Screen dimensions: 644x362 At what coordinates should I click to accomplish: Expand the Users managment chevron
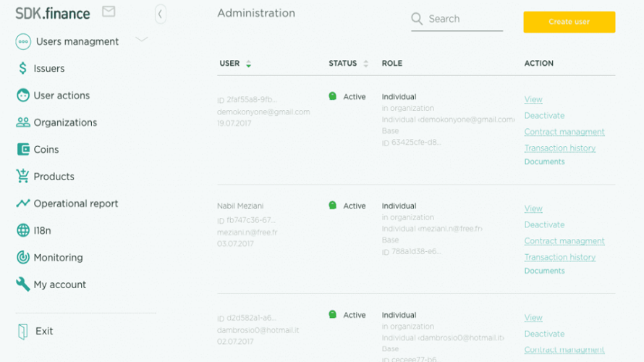[141, 40]
